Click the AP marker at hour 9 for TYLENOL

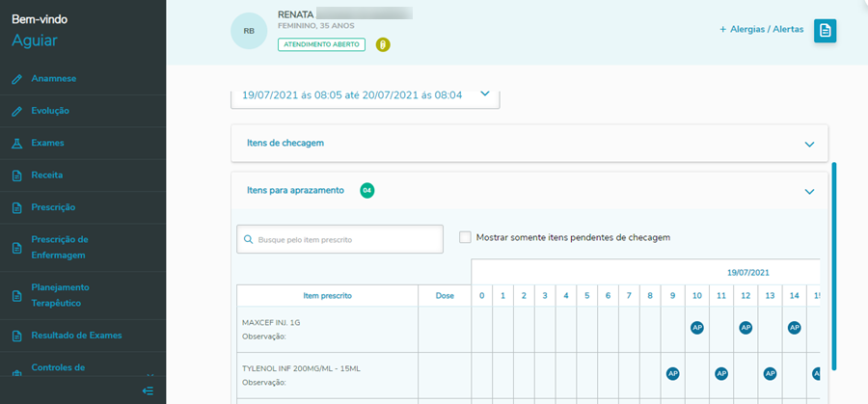672,373
